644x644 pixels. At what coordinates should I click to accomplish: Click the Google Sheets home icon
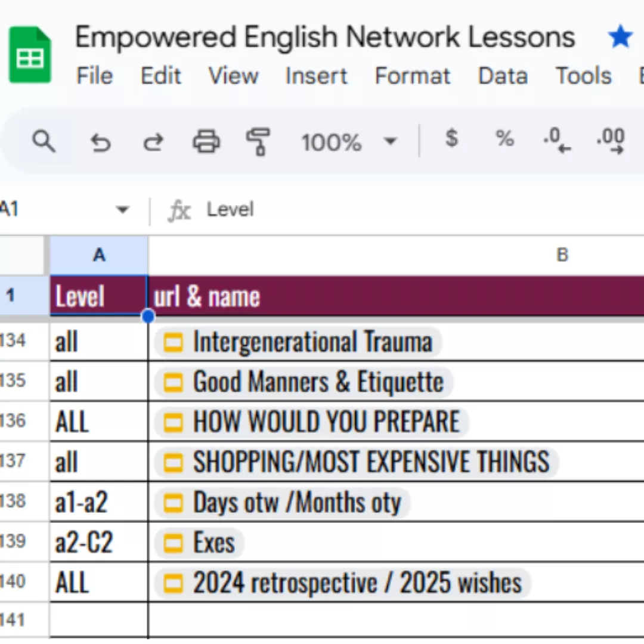point(30,54)
